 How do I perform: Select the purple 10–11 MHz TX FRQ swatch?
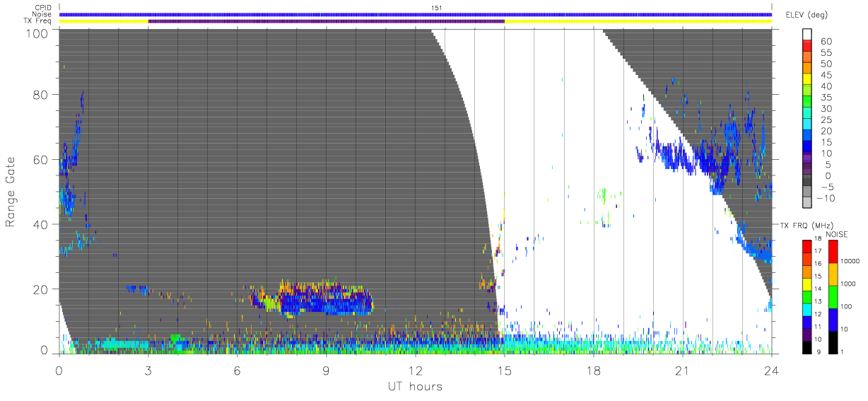coord(807,335)
